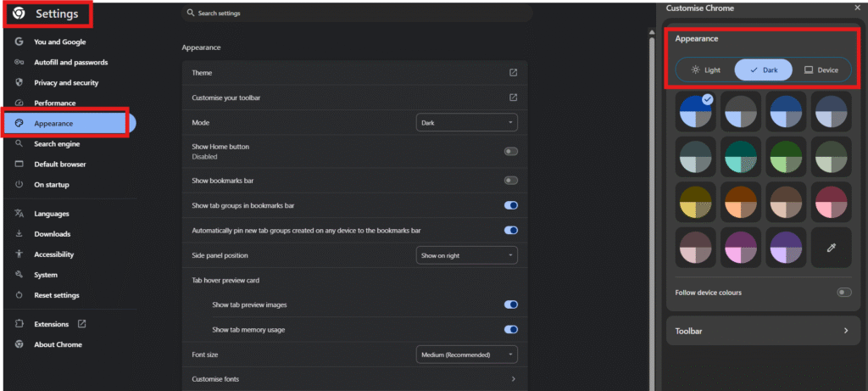Open the Mode dropdown showing Dark

click(467, 122)
